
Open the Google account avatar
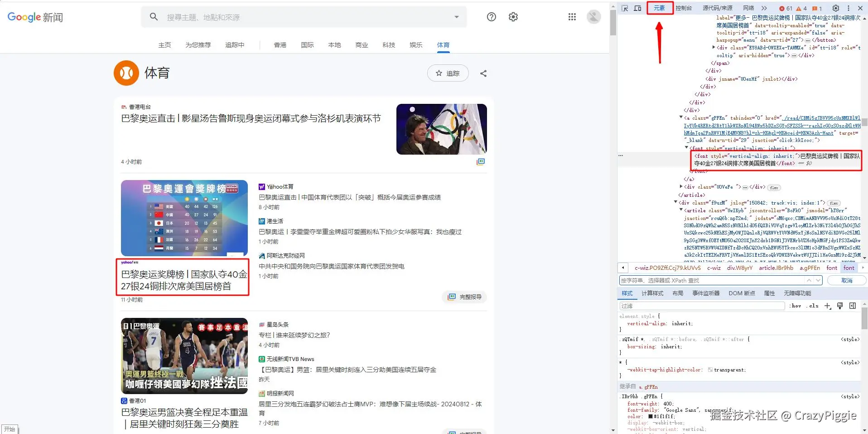pyautogui.click(x=594, y=17)
